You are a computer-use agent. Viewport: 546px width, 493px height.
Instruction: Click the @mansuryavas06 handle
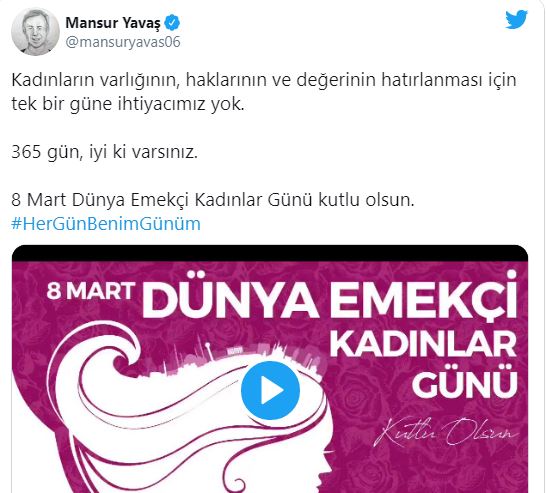[123, 42]
